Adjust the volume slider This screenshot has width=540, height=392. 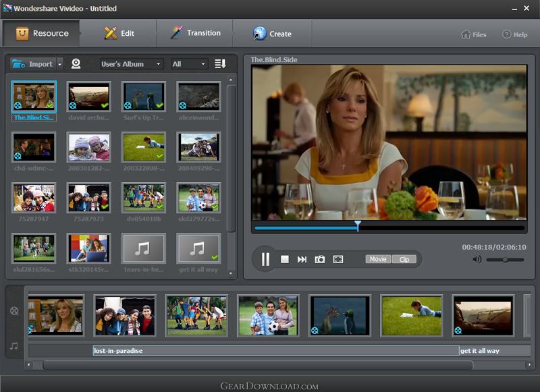[x=505, y=260]
